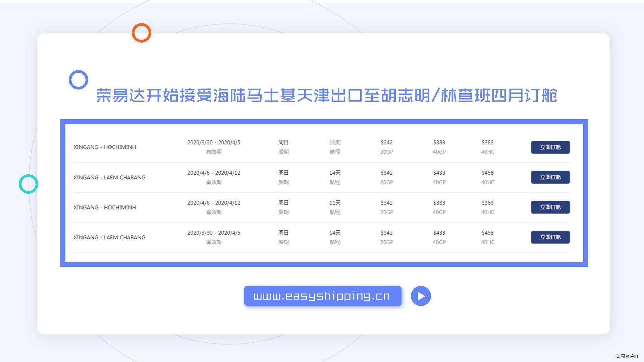
Task: Select XINGANG - LAEM CHABANG route in second row
Action: coord(109,177)
